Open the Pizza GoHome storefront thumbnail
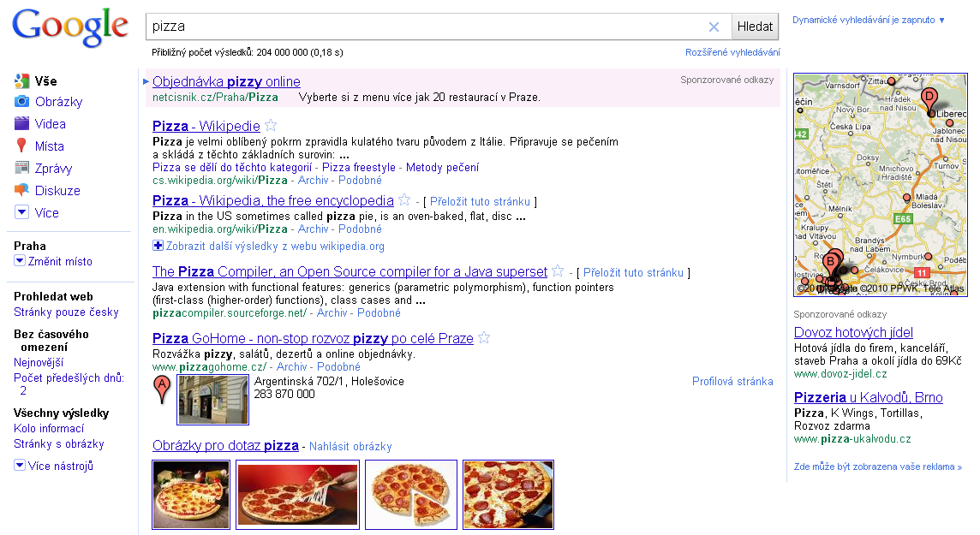Viewport: 980px width, 535px height. pyautogui.click(x=213, y=400)
